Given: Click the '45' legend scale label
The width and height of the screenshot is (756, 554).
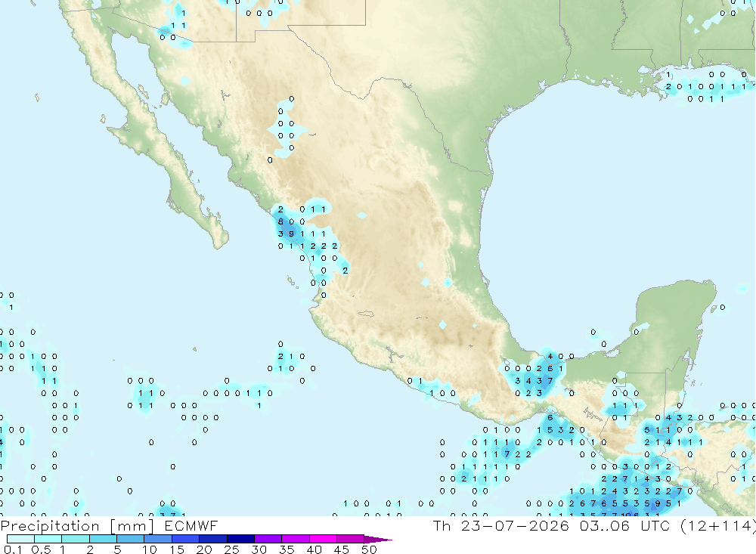Looking at the screenshot, I should point(342,549).
